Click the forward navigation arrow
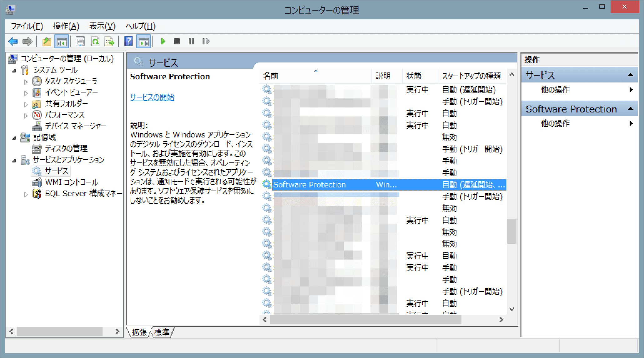Image resolution: width=644 pixels, height=358 pixels. point(28,41)
